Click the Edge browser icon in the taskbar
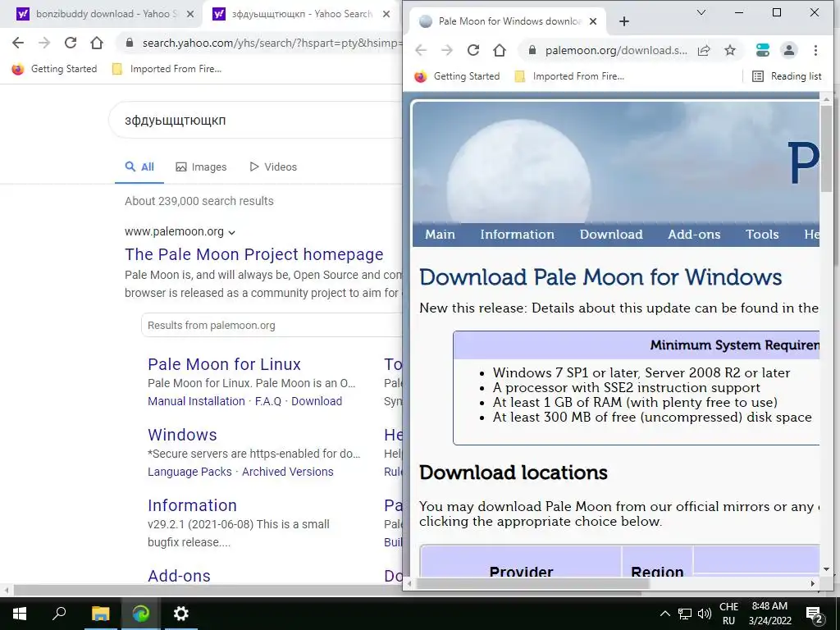840x630 pixels. (141, 614)
